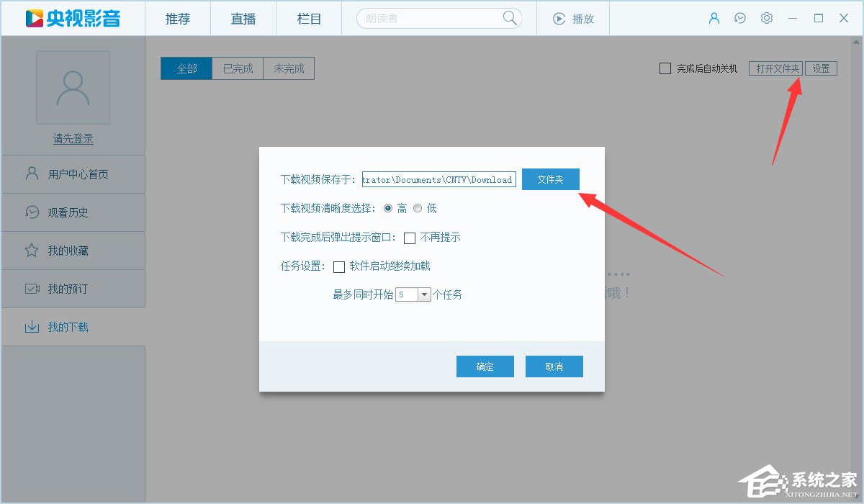
Task: Enable 完成后自动关机 checkbox
Action: (x=665, y=68)
